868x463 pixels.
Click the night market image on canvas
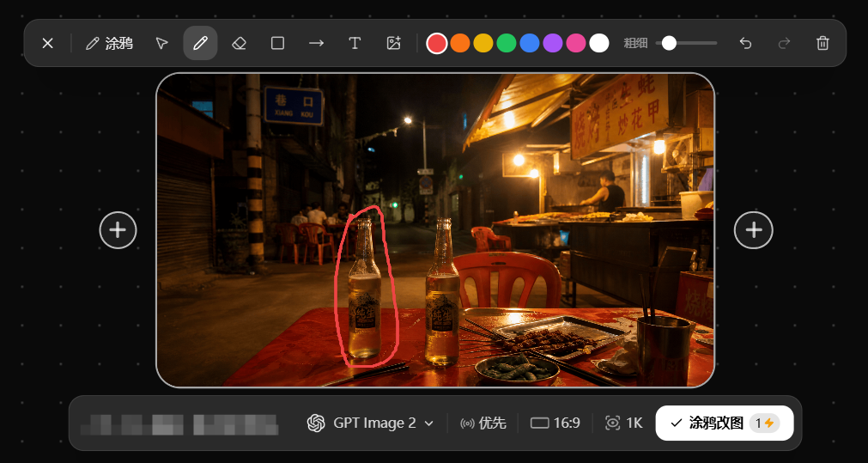[x=435, y=230]
